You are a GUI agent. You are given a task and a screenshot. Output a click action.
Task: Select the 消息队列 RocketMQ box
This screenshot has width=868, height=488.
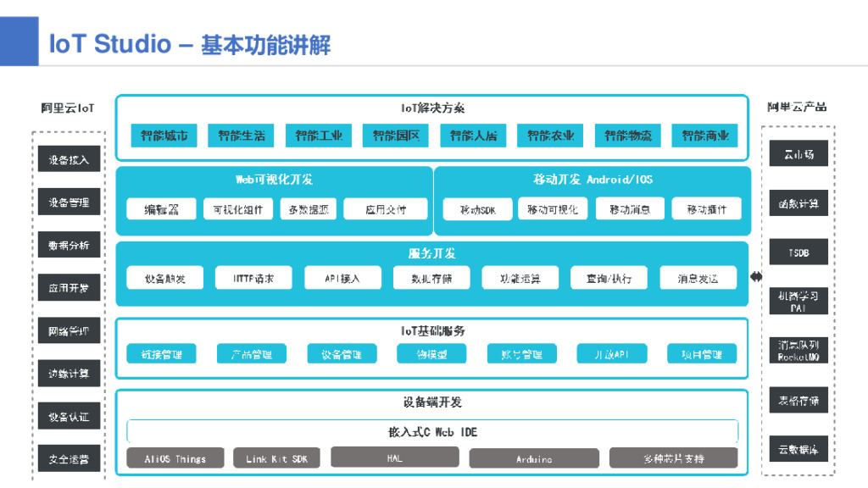[798, 350]
